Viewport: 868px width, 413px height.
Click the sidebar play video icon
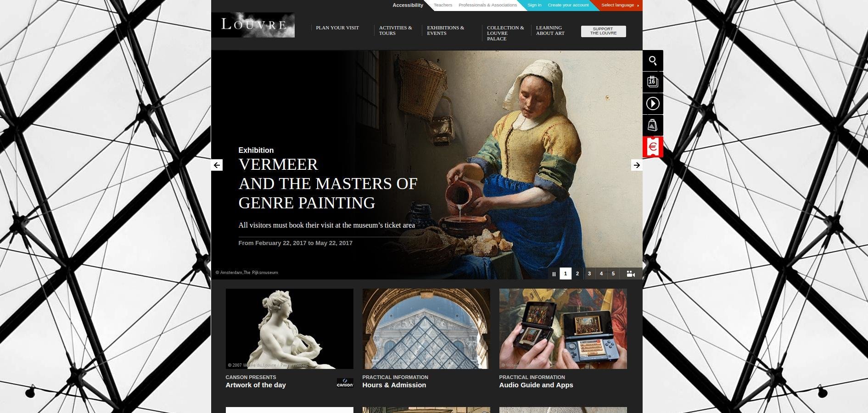click(x=653, y=104)
